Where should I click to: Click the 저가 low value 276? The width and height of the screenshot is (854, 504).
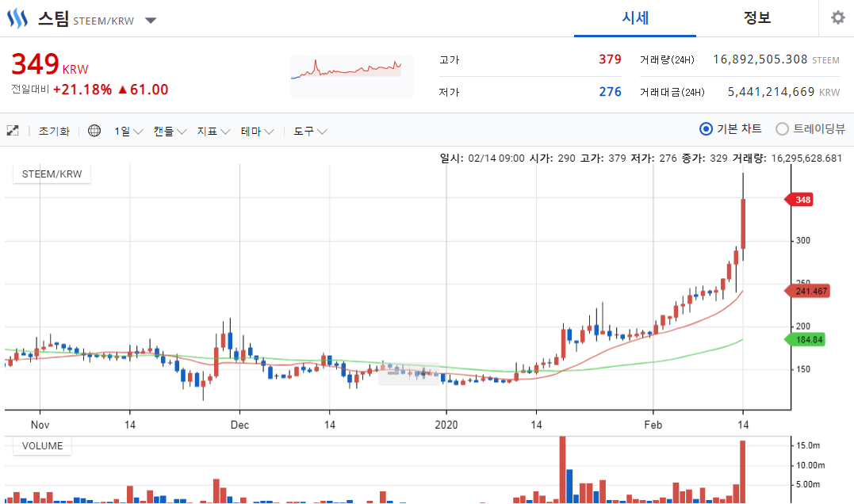pyautogui.click(x=610, y=92)
